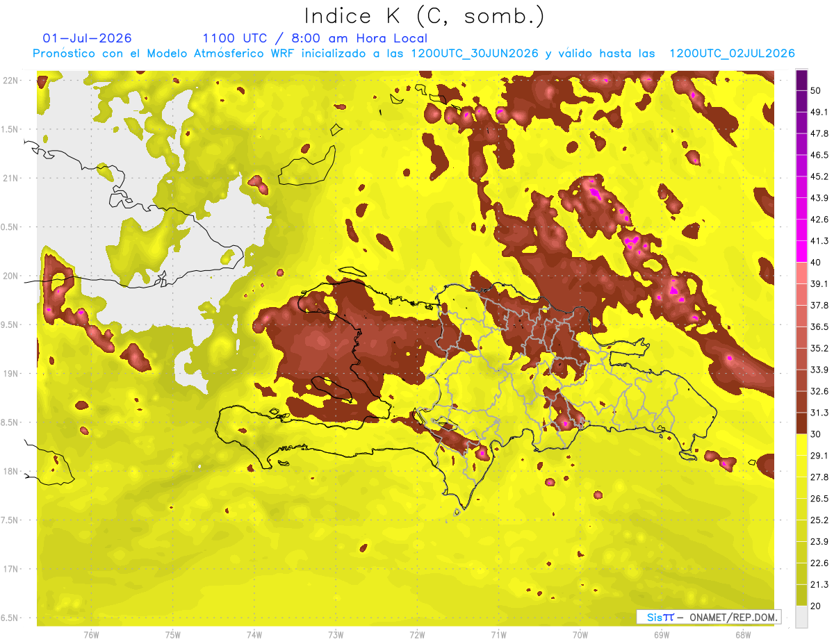Screen dimensions: 834x644
Task: Click the magenta legend swatch between 40 and 41.3
Action: click(x=801, y=251)
